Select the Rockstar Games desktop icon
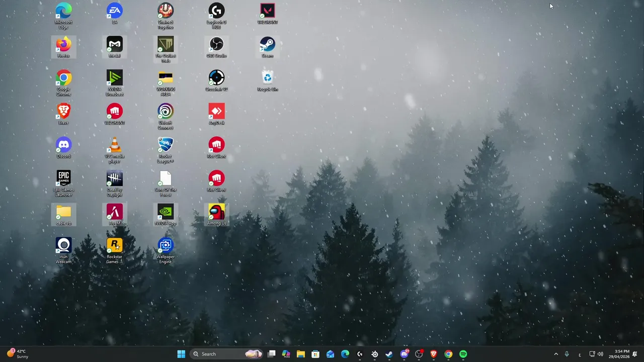Viewport: 644px width, 362px height. tap(115, 250)
